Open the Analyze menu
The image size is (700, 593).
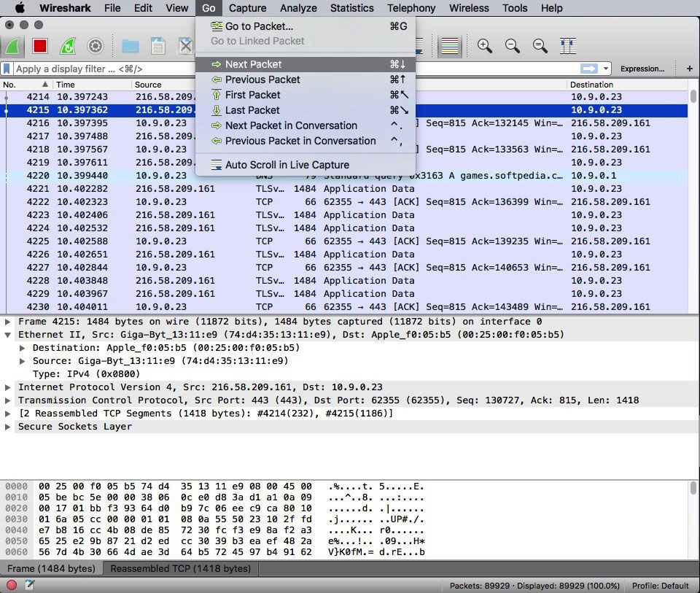(298, 8)
